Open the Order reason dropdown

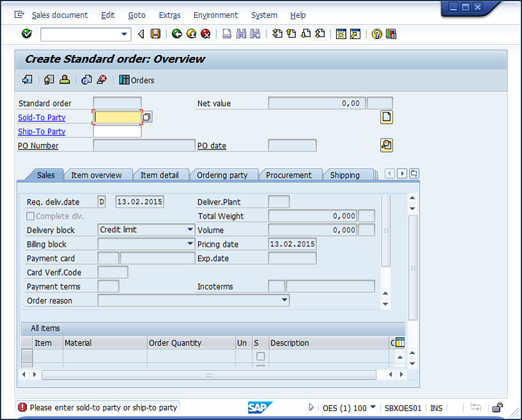click(x=284, y=300)
